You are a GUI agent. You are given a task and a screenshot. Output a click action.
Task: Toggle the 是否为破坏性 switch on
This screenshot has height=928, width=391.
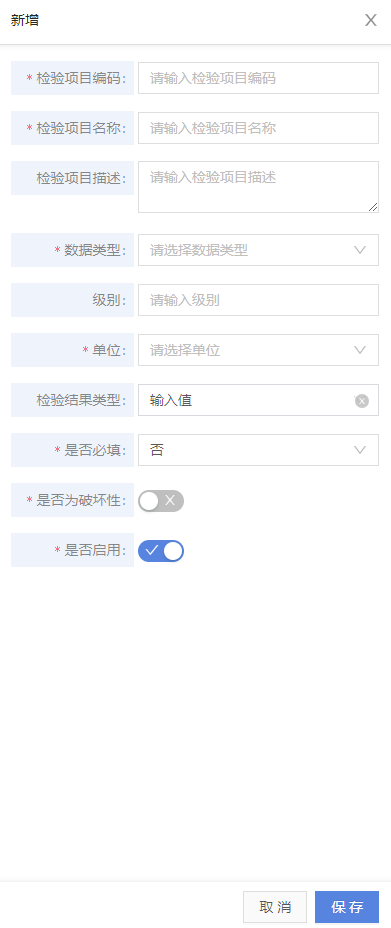(161, 501)
